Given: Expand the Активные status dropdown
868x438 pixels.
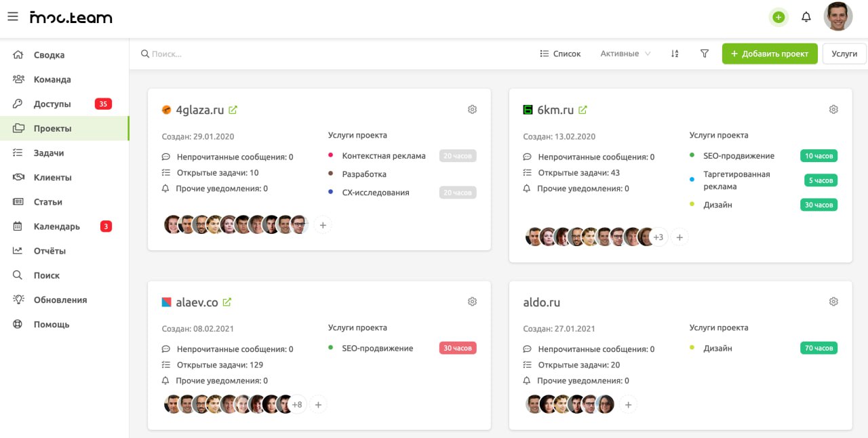Looking at the screenshot, I should click(625, 54).
